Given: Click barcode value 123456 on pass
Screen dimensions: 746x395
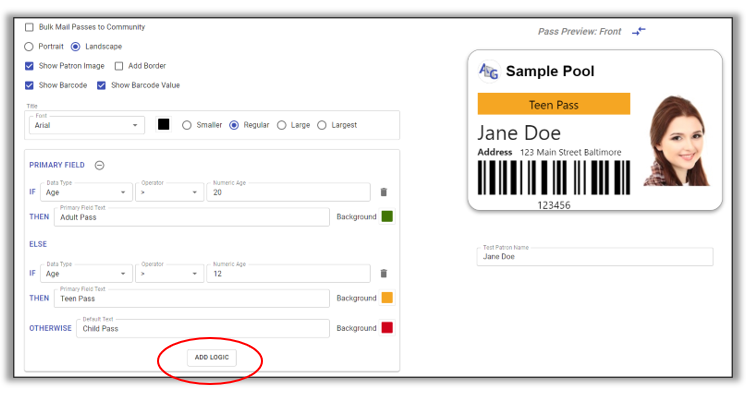Looking at the screenshot, I should coord(554,205).
